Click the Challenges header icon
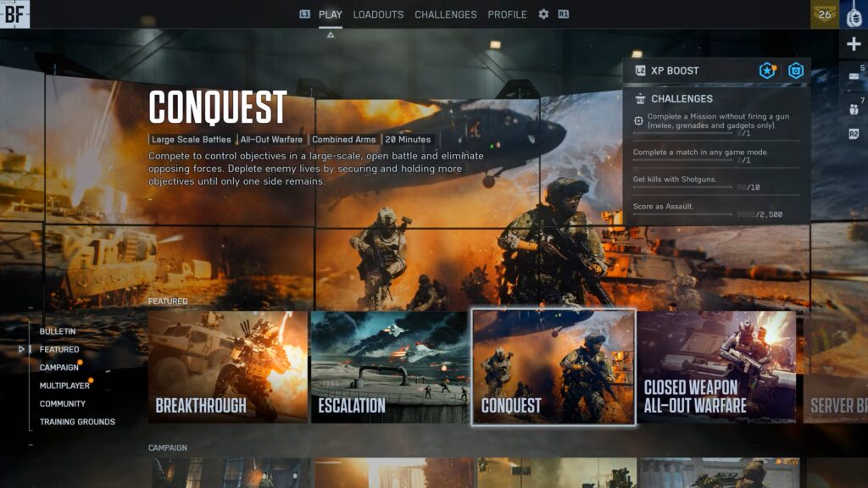The width and height of the screenshot is (868, 488). point(640,99)
